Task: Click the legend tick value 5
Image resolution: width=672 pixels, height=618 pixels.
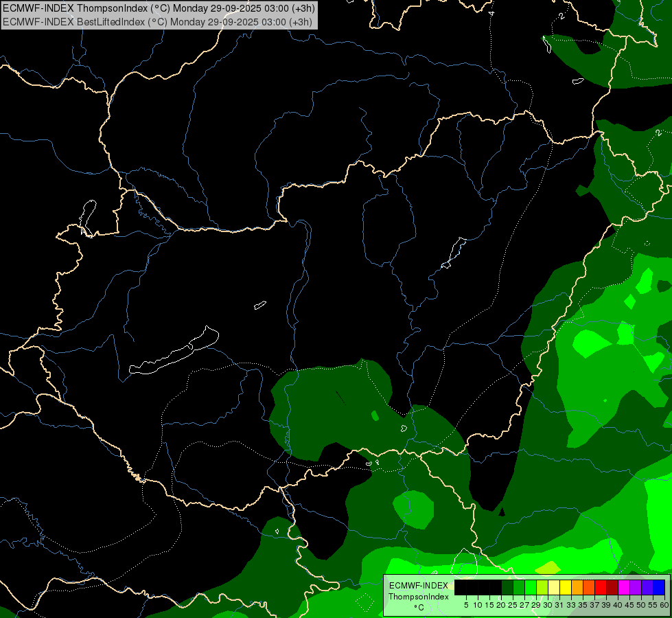Action: point(466,605)
